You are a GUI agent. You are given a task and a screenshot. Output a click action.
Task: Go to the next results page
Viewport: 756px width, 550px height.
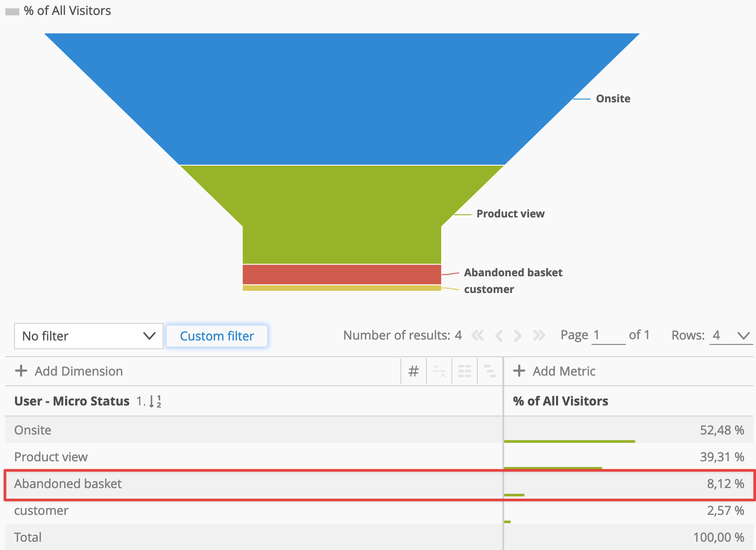coord(518,336)
